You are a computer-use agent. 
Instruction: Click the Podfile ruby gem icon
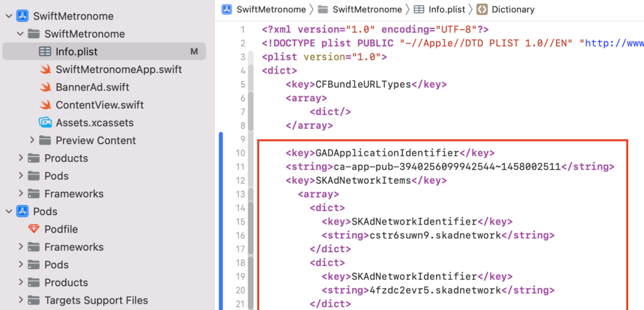tap(34, 229)
